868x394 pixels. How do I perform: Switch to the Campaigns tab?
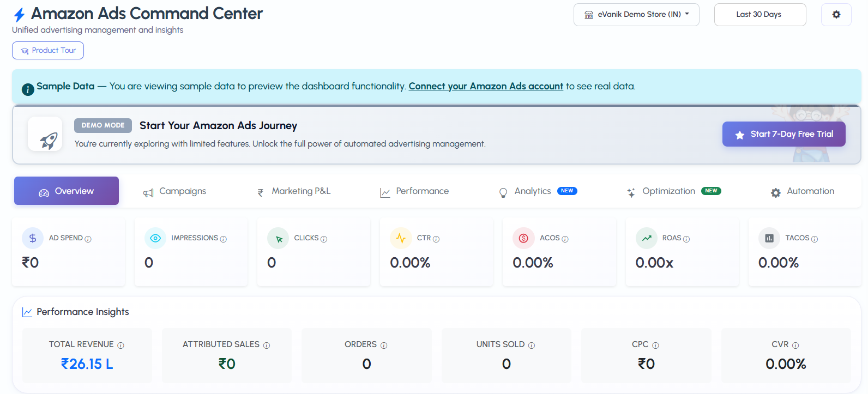click(175, 191)
